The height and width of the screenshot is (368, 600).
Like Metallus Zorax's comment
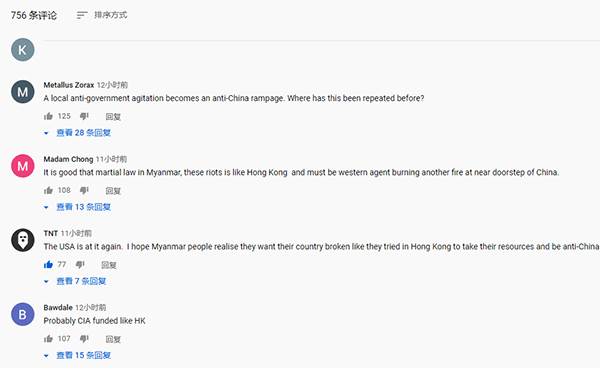[48, 116]
